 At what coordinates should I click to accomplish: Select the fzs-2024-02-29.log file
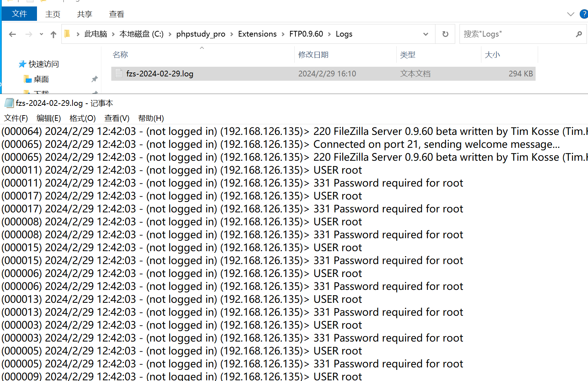pos(323,74)
